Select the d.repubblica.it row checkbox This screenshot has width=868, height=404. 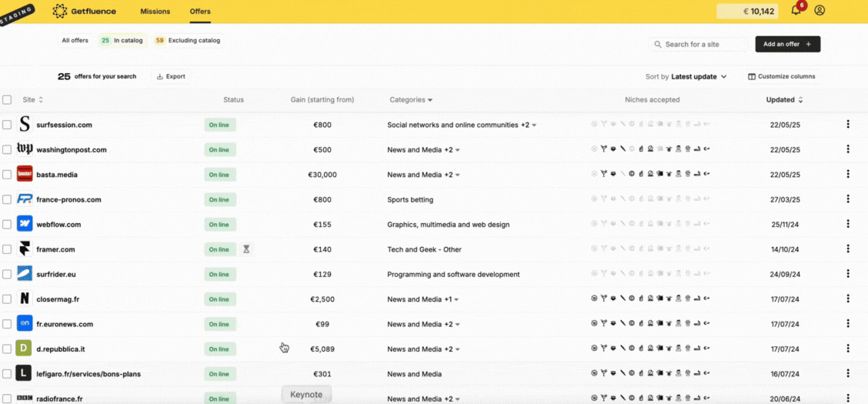pos(7,349)
